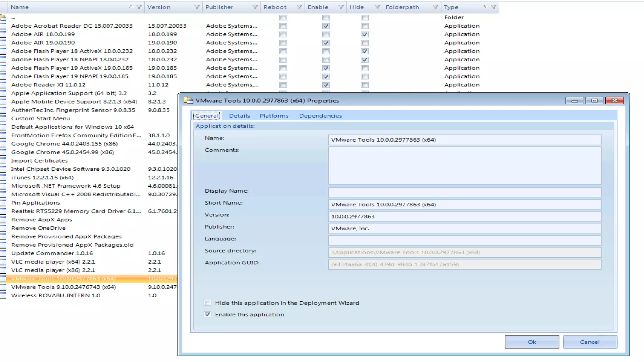
Task: Toggle Hide for Flash Player 18 ActiveX
Action: pos(365,52)
